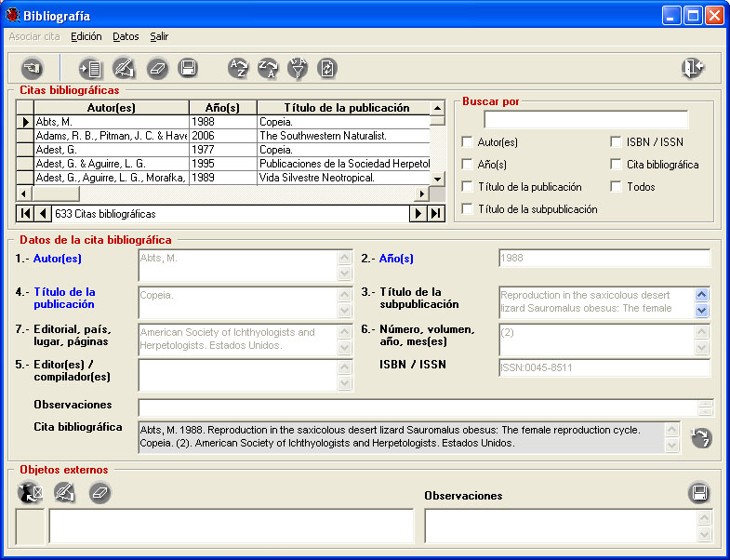
Task: Open the Datos menu
Action: pos(126,36)
